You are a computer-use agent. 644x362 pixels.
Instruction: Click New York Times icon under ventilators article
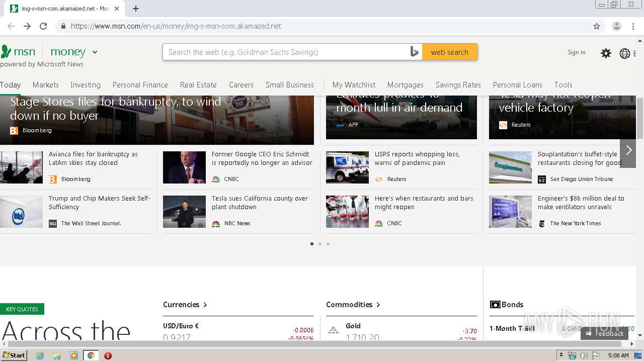click(542, 223)
